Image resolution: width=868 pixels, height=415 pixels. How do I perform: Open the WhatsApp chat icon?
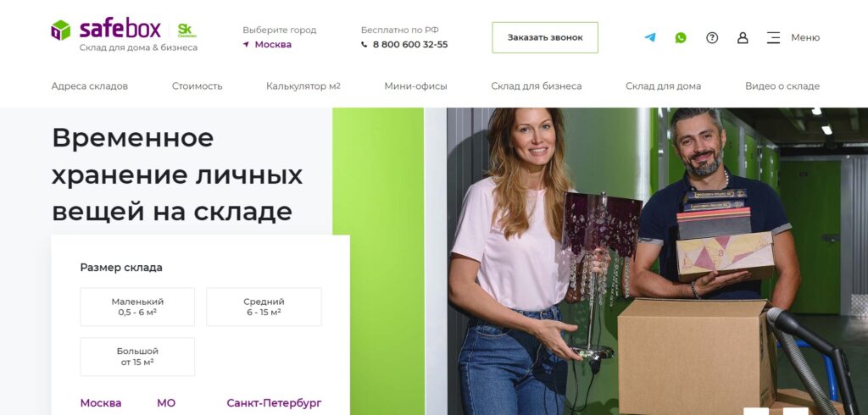[x=681, y=37]
